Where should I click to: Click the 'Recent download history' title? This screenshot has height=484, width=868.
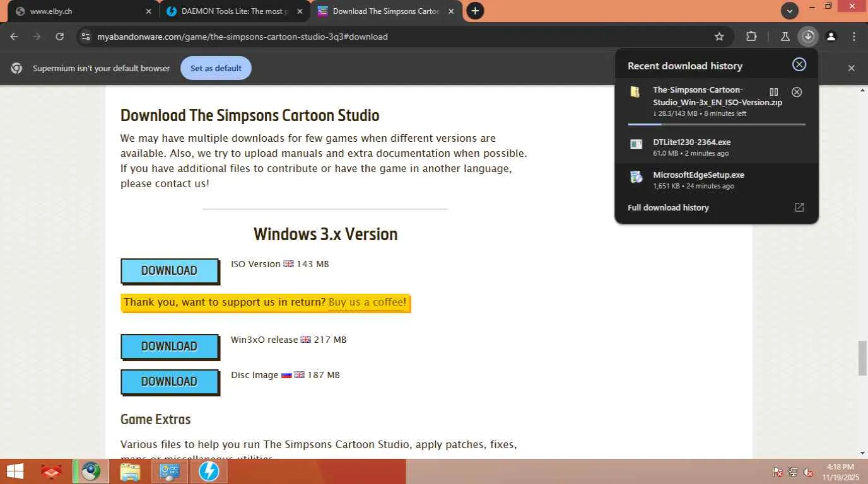pos(685,66)
